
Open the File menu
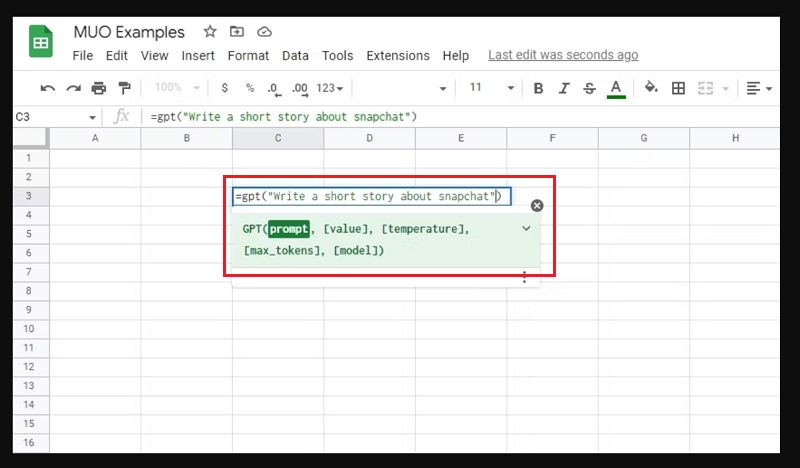[x=83, y=56]
